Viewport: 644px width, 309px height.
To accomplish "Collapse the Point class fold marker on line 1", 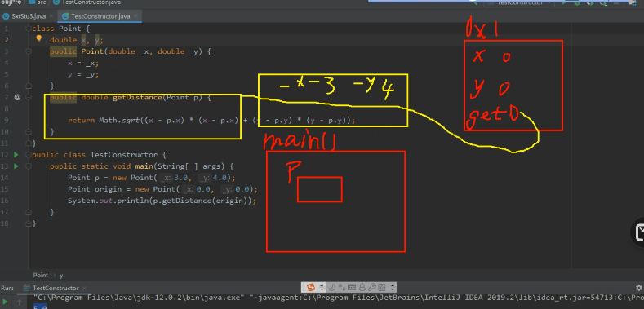I will (x=29, y=29).
